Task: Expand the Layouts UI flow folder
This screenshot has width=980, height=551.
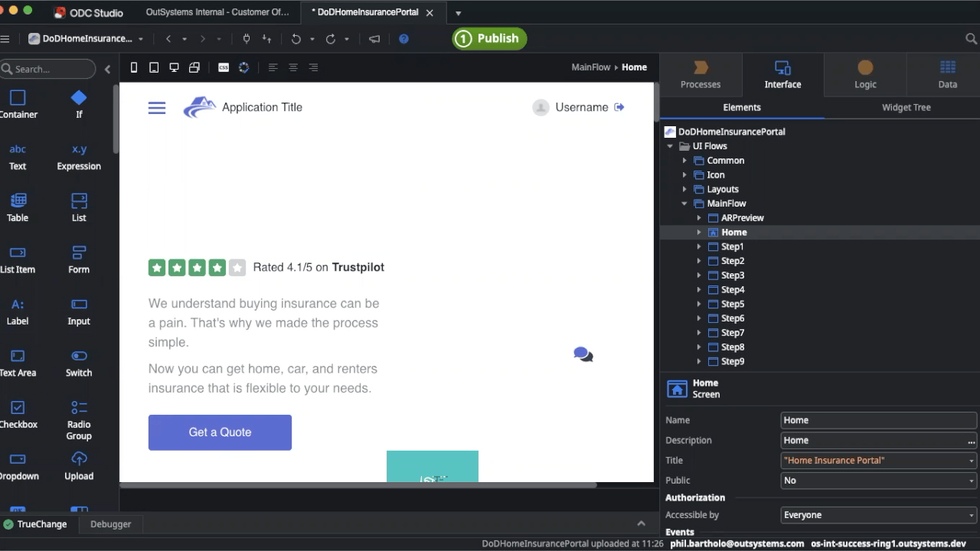Action: pyautogui.click(x=684, y=189)
